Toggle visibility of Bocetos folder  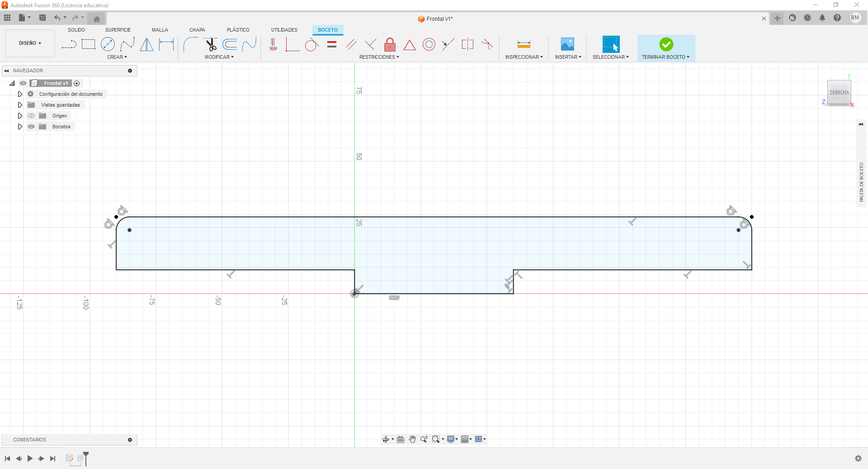click(31, 127)
